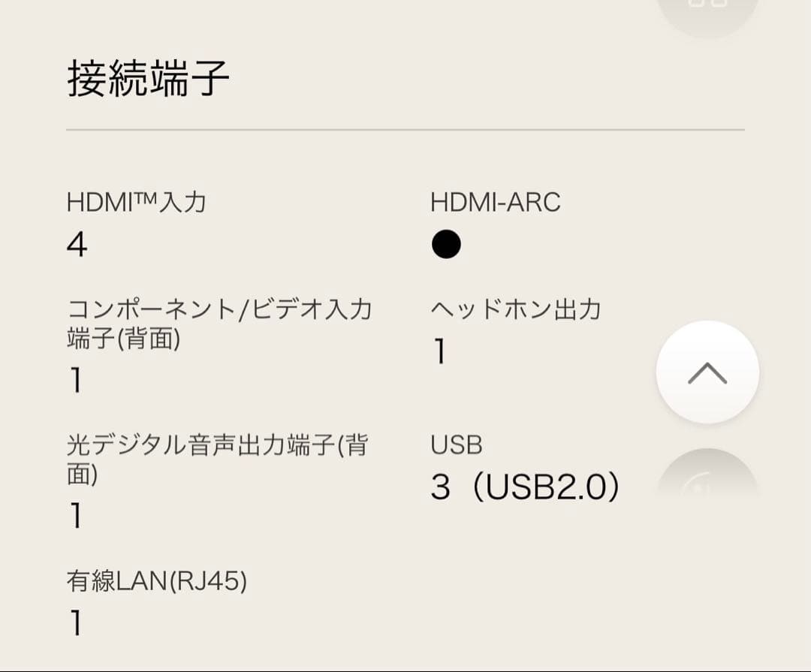The image size is (811, 672).
Task: Click the white circular floating button on the right
Action: pos(707,370)
